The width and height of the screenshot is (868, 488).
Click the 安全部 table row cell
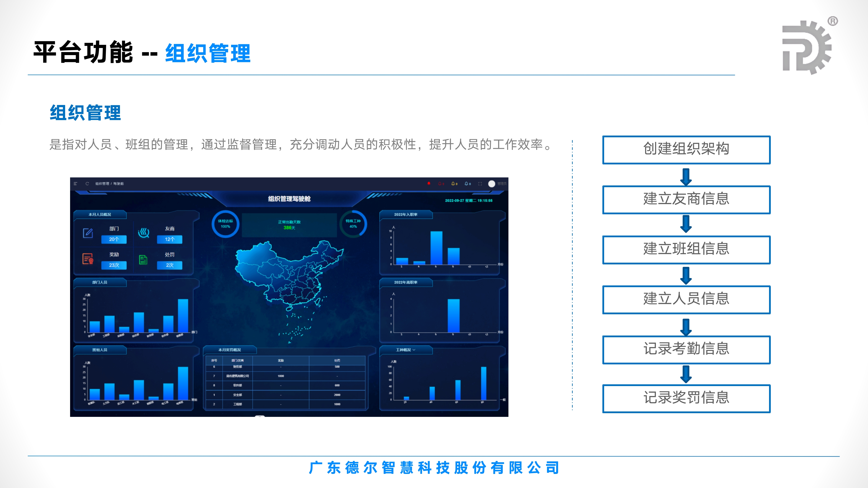(238, 395)
